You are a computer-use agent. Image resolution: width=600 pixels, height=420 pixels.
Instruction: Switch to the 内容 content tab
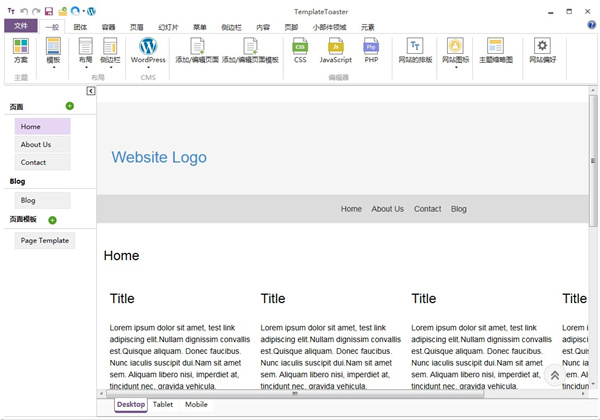pyautogui.click(x=263, y=27)
